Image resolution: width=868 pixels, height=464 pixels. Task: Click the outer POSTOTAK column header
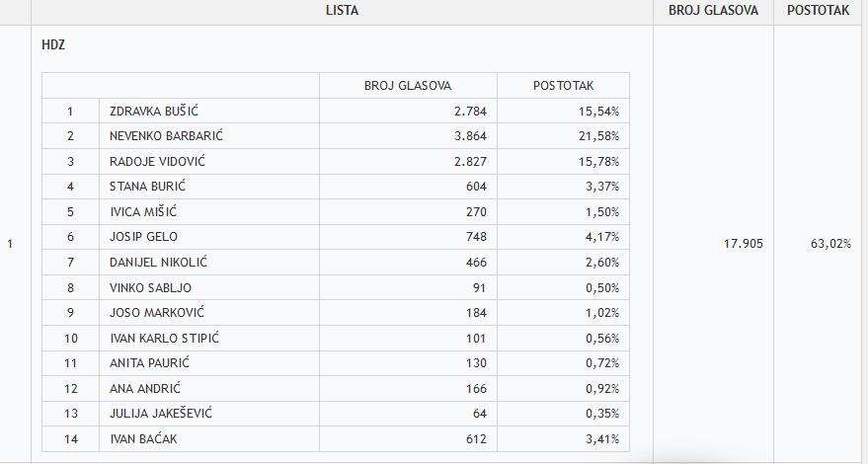(819, 11)
